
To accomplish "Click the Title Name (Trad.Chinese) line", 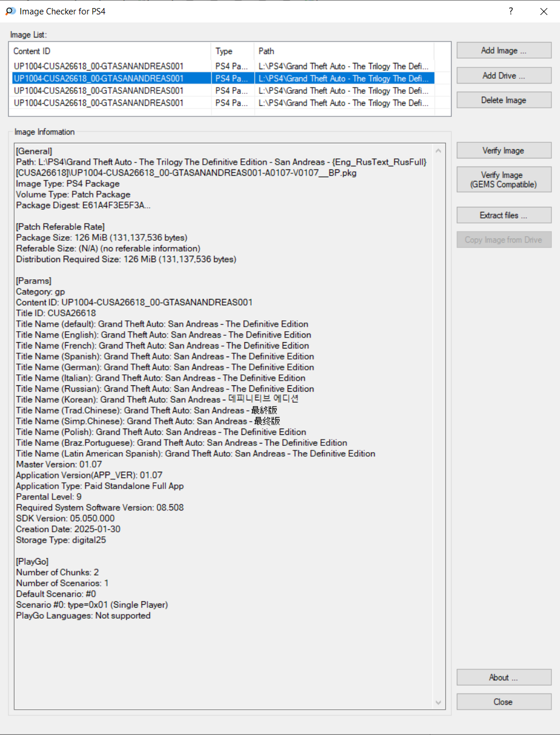I will pyautogui.click(x=146, y=411).
